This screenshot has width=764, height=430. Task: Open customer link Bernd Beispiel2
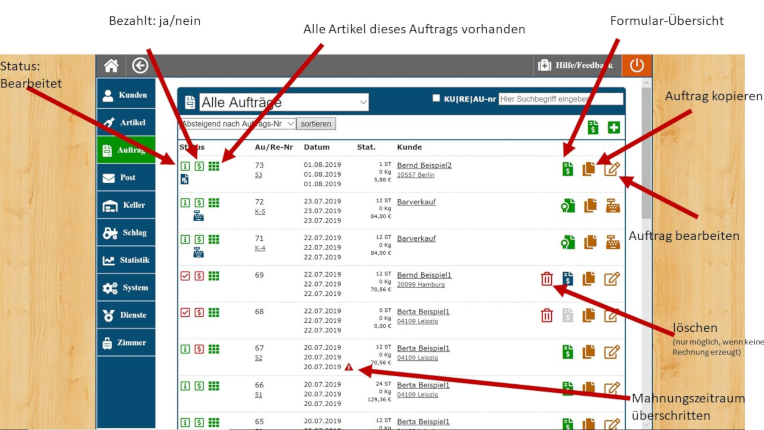[x=424, y=164]
